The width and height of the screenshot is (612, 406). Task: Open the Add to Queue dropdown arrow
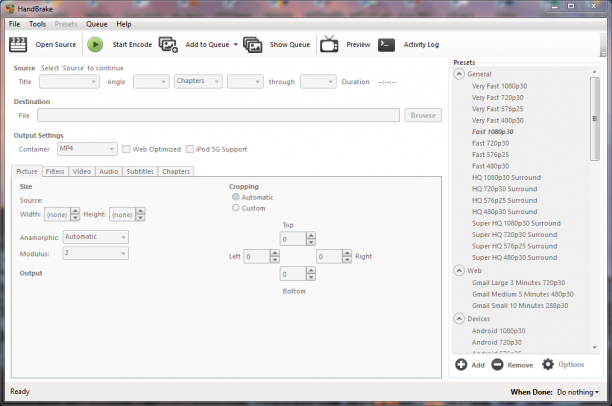(x=235, y=45)
